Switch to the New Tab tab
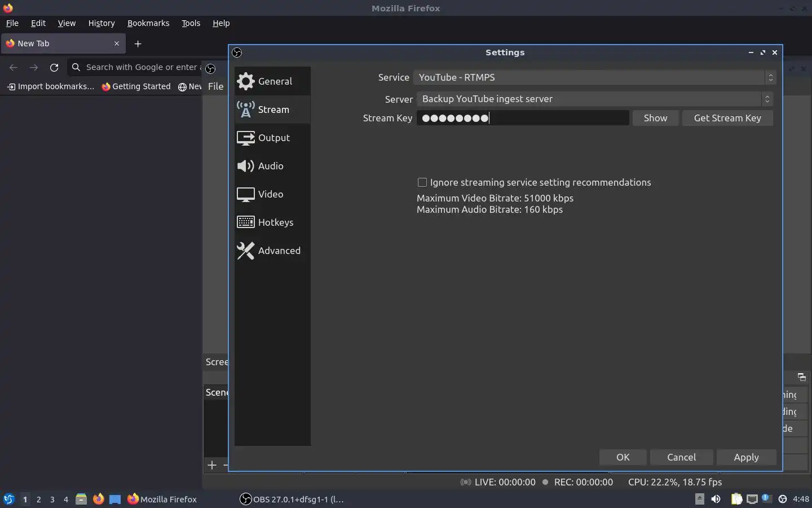This screenshot has width=812, height=508. (x=62, y=43)
